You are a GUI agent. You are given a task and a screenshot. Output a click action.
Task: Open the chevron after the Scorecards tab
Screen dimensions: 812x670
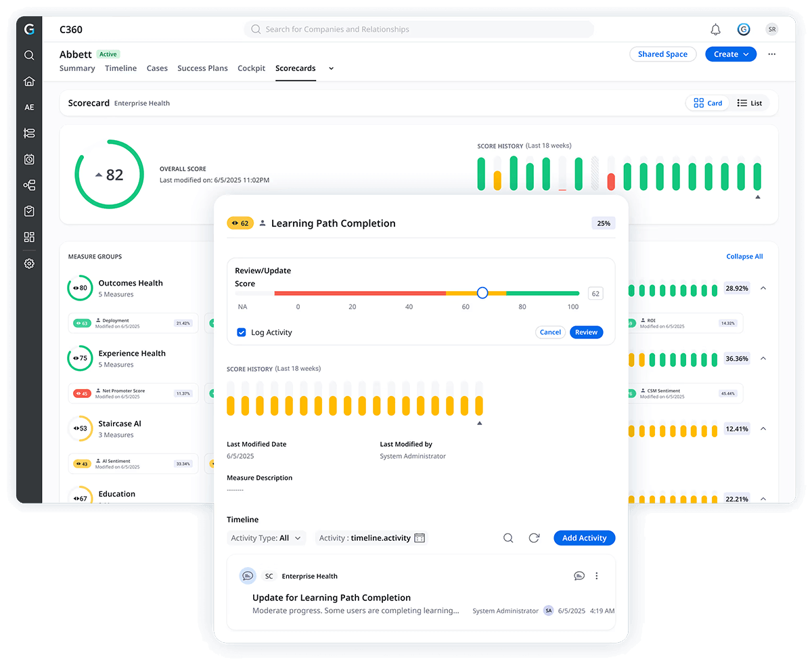(331, 68)
